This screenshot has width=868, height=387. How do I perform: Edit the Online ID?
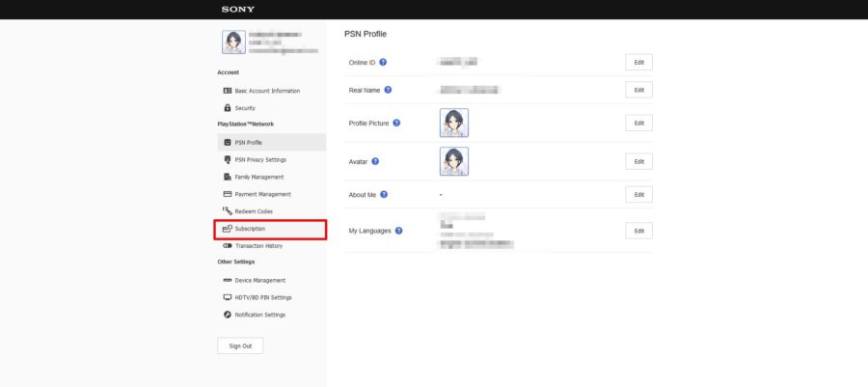click(x=638, y=63)
